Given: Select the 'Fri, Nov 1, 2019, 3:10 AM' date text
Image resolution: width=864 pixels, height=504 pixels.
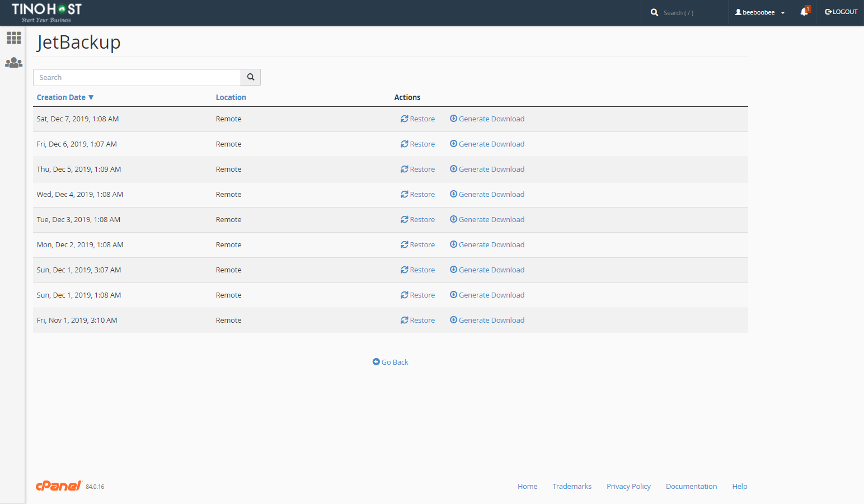Looking at the screenshot, I should click(77, 320).
